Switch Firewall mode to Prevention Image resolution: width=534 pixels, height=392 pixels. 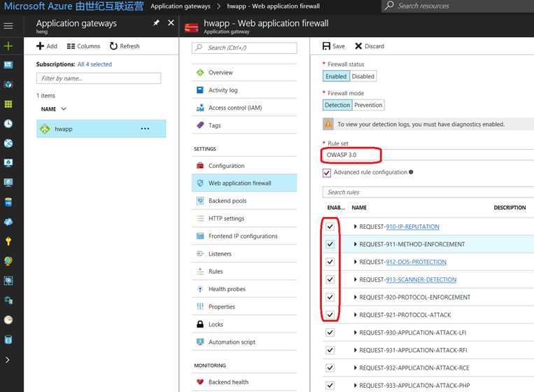click(368, 105)
